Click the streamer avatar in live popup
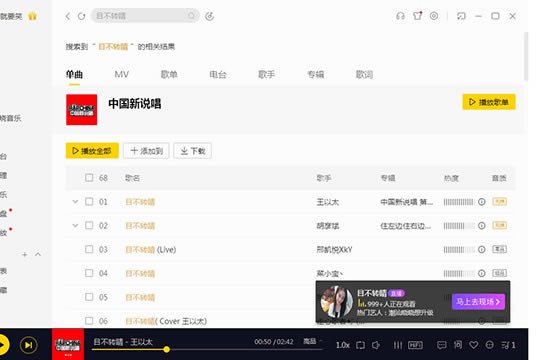Image resolution: width=540 pixels, height=360 pixels. coord(337,302)
